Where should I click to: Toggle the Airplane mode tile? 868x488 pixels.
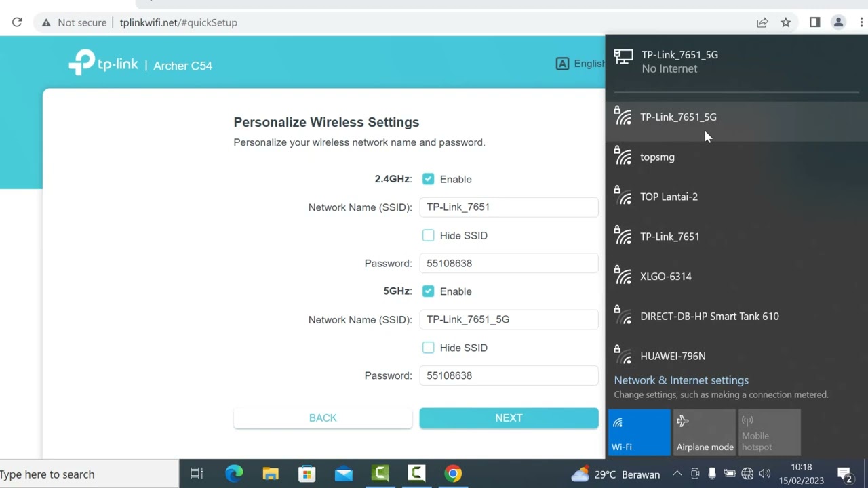click(705, 432)
